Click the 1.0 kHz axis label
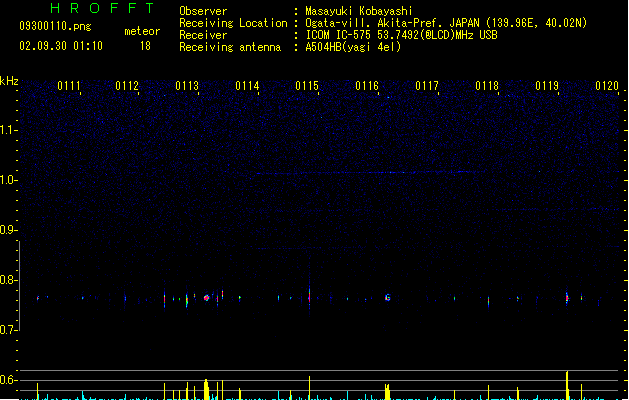Image resolution: width=629 pixels, height=400 pixels. [x=8, y=180]
